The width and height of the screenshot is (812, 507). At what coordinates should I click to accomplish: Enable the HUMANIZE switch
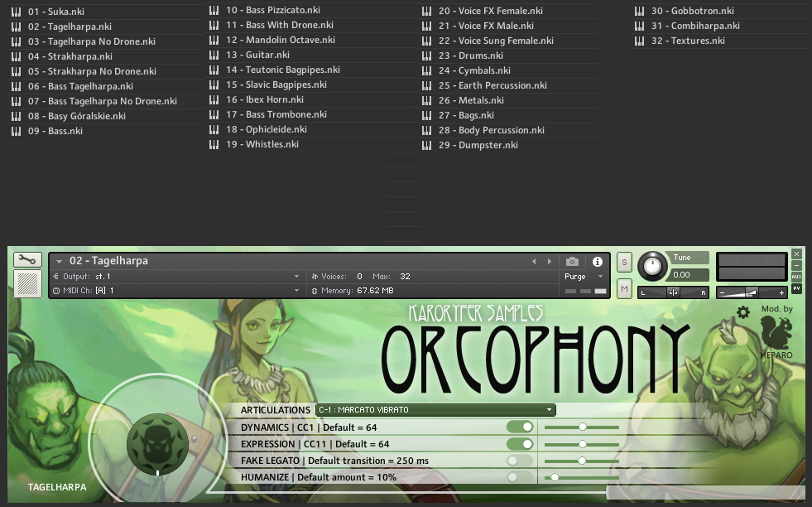click(x=520, y=477)
